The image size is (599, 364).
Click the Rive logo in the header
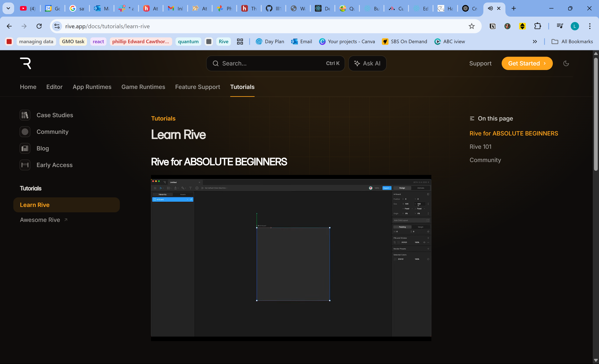pyautogui.click(x=26, y=63)
